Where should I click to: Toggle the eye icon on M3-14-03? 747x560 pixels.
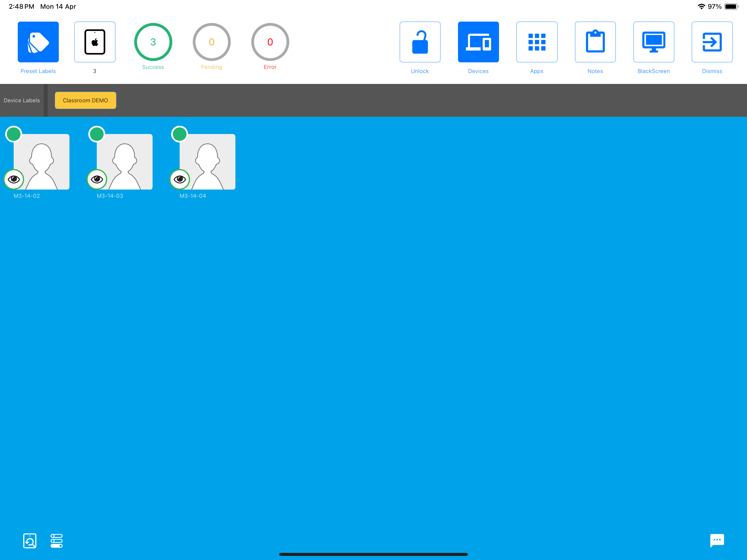click(x=97, y=179)
